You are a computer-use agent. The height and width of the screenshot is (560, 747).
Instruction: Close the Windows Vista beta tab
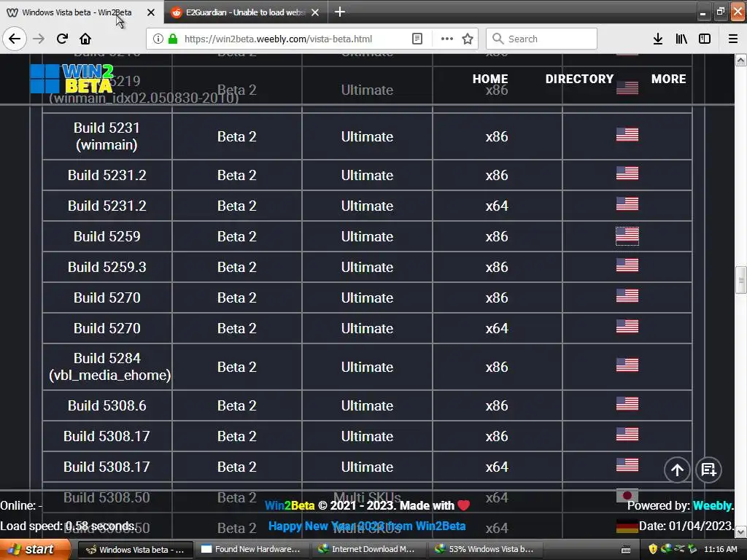pyautogui.click(x=150, y=12)
